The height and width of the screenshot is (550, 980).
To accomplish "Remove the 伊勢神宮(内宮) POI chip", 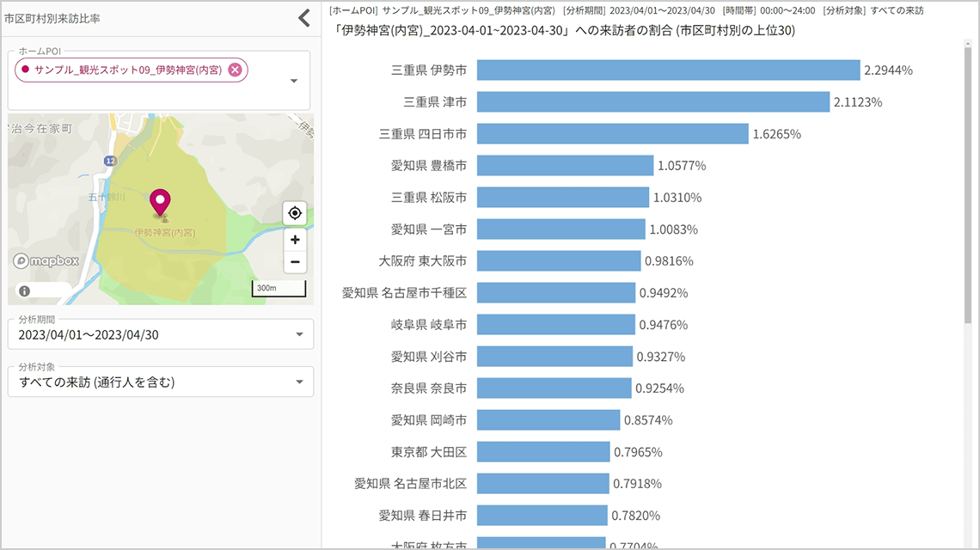I will coord(235,70).
